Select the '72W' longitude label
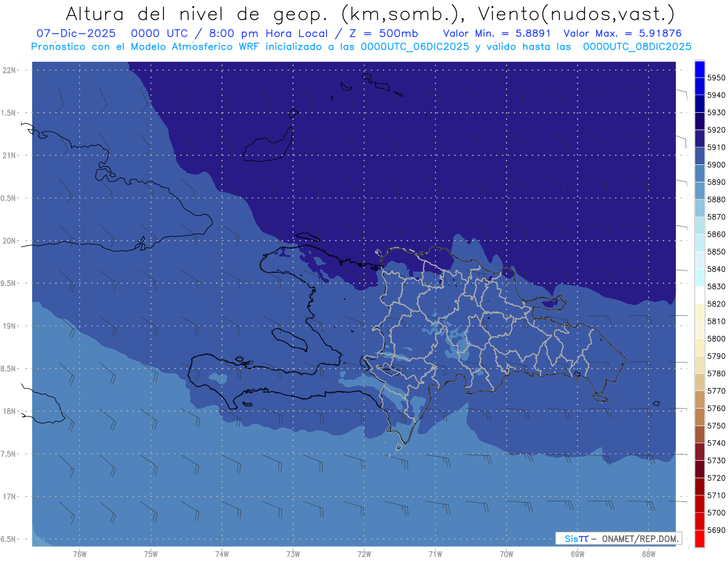Image resolution: width=728 pixels, height=562 pixels. pos(364,554)
